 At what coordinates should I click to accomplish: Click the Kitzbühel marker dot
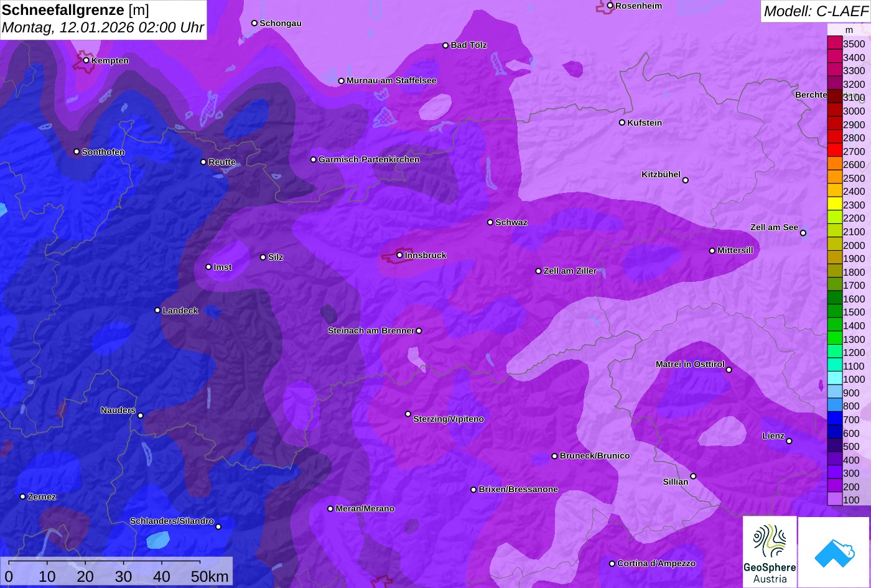685,180
